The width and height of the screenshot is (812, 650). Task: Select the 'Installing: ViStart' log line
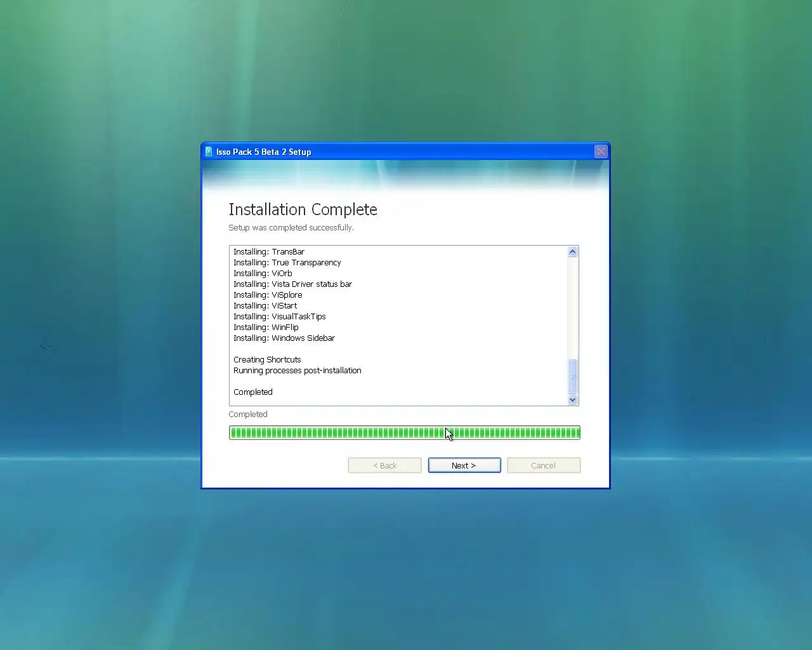point(265,305)
